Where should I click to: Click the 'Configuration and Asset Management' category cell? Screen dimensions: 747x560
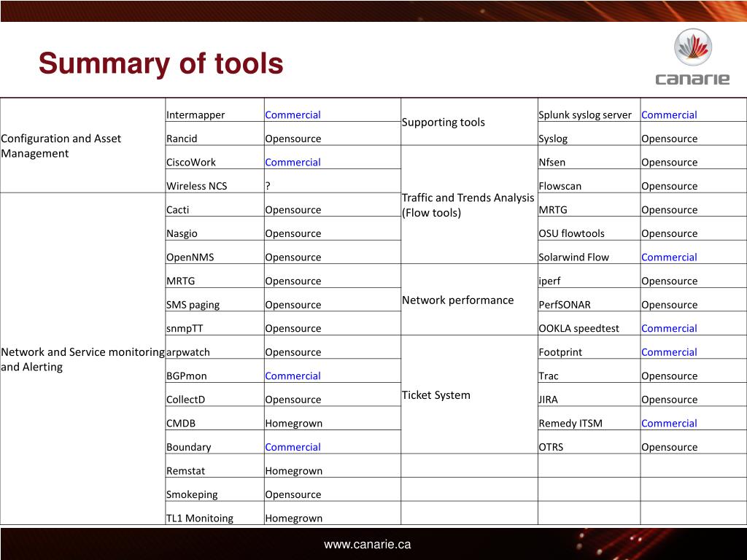(x=83, y=146)
